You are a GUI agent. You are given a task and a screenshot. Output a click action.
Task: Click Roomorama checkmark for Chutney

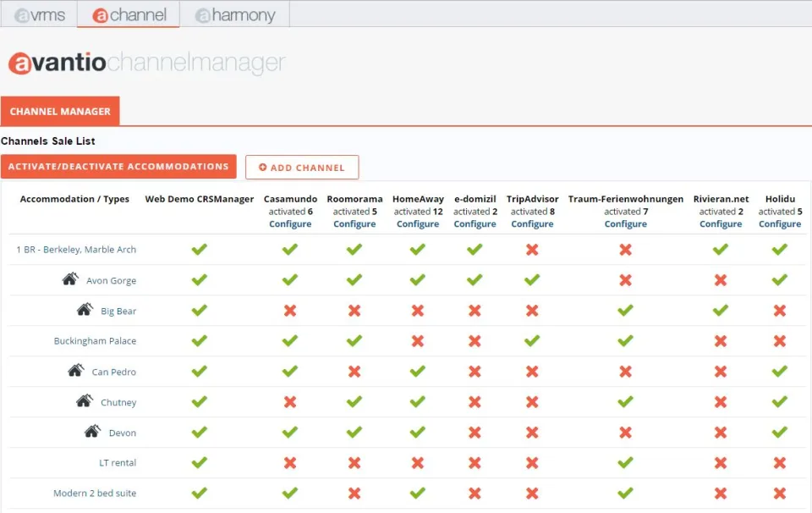(x=354, y=401)
